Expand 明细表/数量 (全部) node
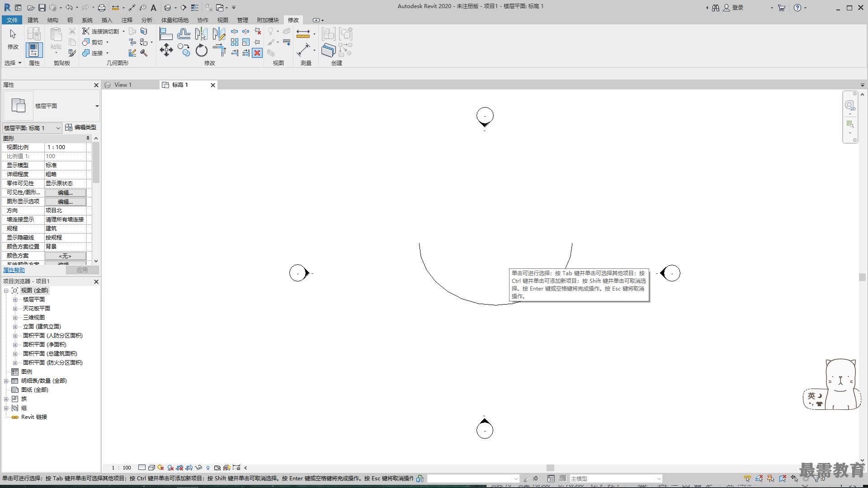The width and height of the screenshot is (868, 488). pyautogui.click(x=6, y=381)
